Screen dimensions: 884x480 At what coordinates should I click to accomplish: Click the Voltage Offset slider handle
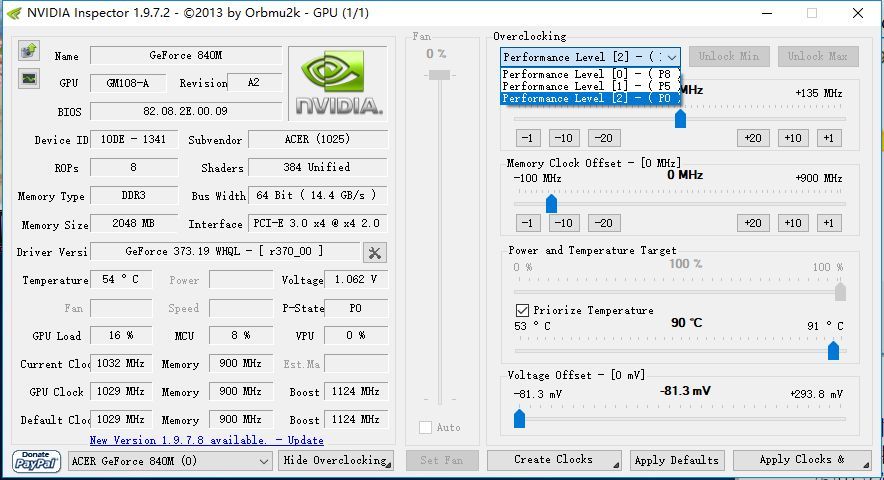519,419
